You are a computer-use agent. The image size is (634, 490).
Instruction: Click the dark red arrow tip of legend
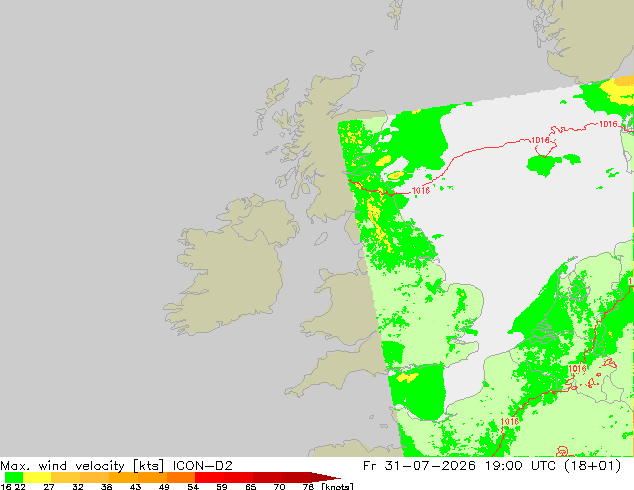[325, 477]
